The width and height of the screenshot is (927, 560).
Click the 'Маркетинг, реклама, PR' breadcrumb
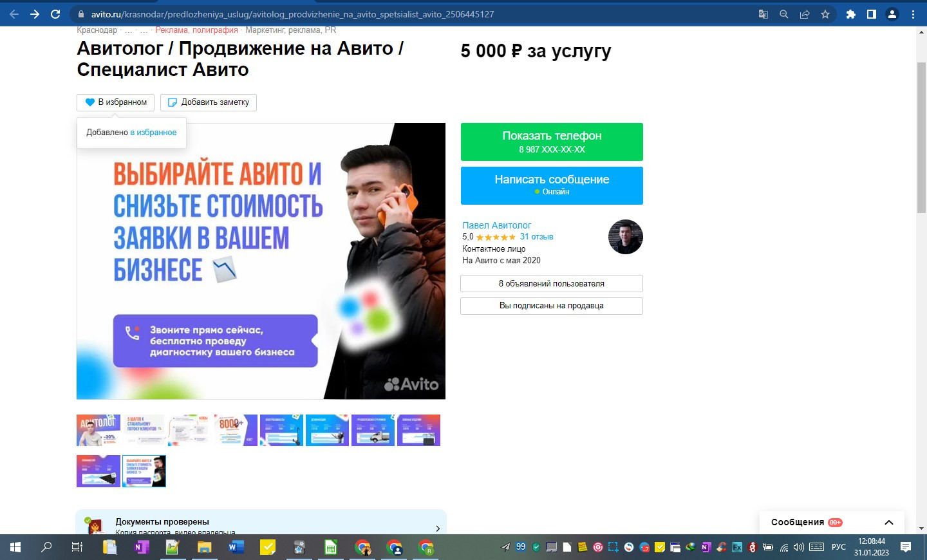290,30
